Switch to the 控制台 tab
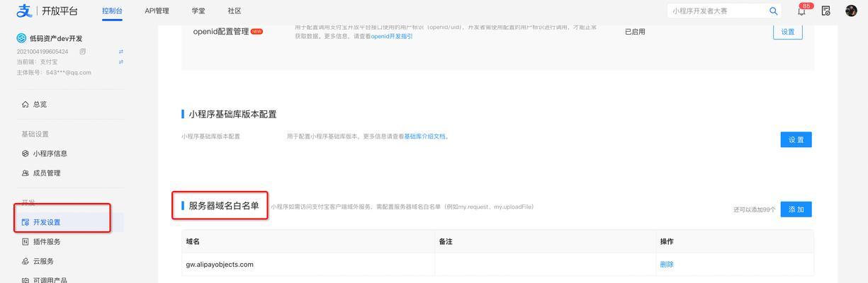868x283 pixels. coord(112,11)
